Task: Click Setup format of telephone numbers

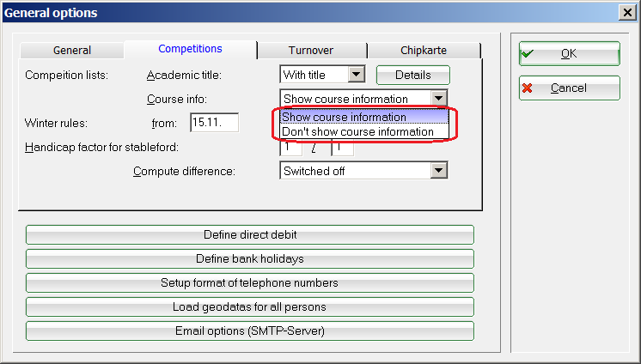Action: [x=250, y=282]
